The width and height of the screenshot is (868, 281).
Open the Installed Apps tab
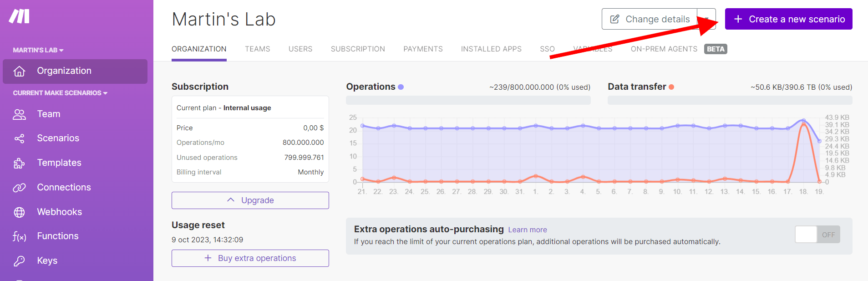(x=491, y=49)
